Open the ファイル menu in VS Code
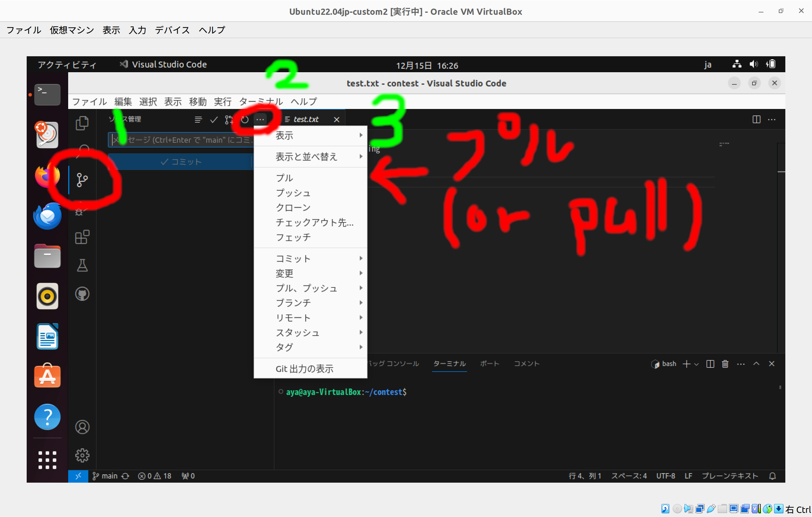This screenshot has height=517, width=812. click(89, 102)
